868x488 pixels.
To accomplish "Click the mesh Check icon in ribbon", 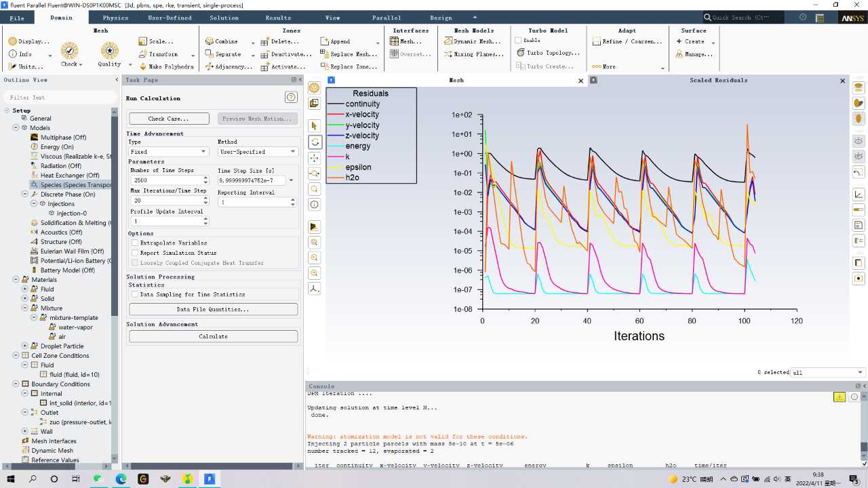I will click(70, 52).
